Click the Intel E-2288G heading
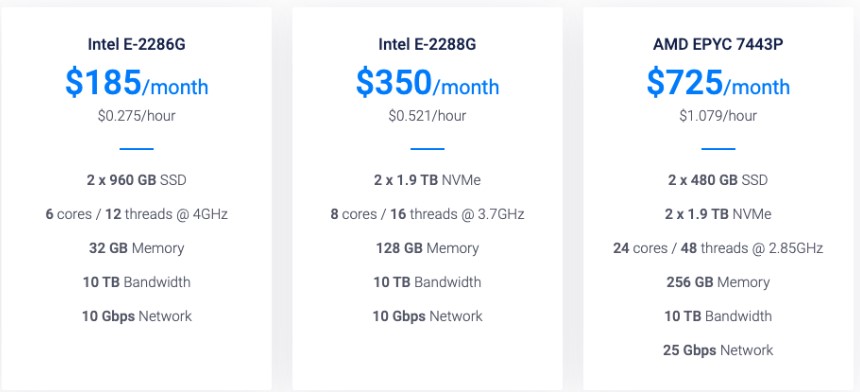Screen dimensions: 860x392 coord(427,44)
